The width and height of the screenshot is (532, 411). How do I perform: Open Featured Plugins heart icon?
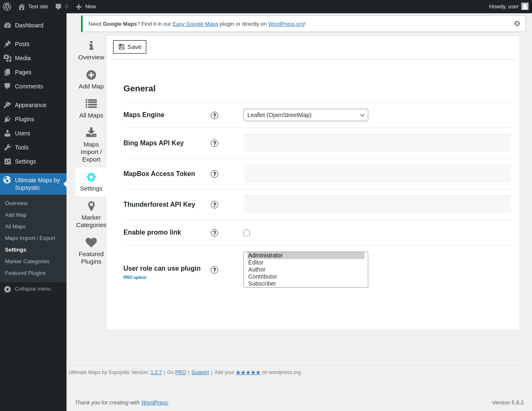(x=91, y=242)
